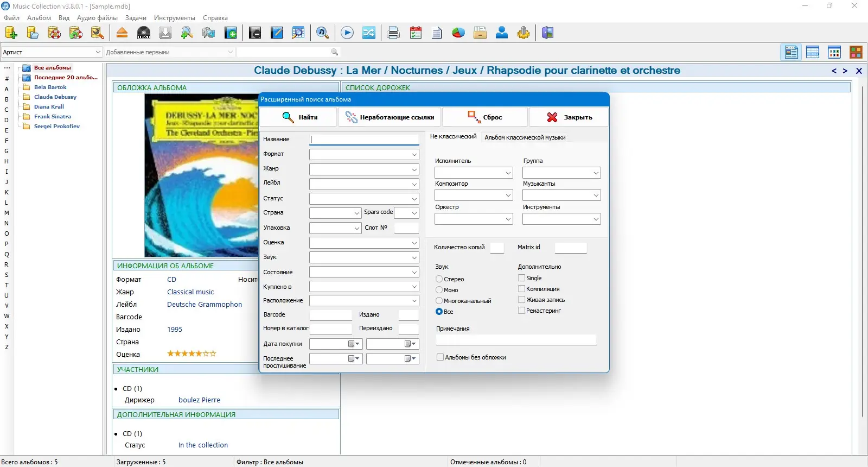Click the Неработающие ссылки button
This screenshot has height=467, width=868.
pos(390,117)
